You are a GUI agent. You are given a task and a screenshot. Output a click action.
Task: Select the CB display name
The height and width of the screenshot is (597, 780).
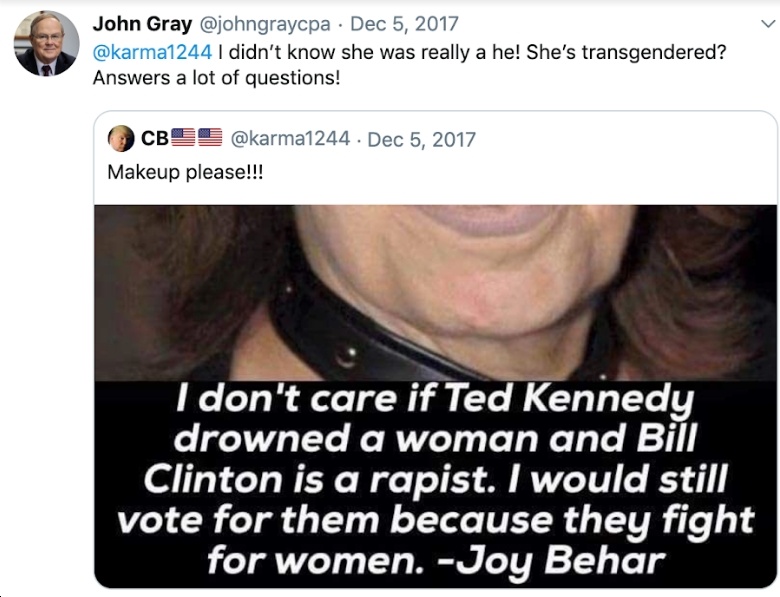tap(155, 138)
